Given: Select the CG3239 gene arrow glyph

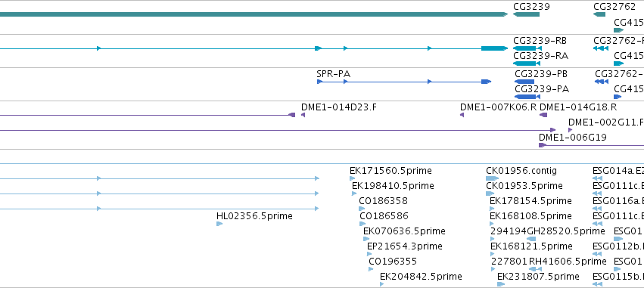Looking at the screenshot, I should [x=526, y=14].
